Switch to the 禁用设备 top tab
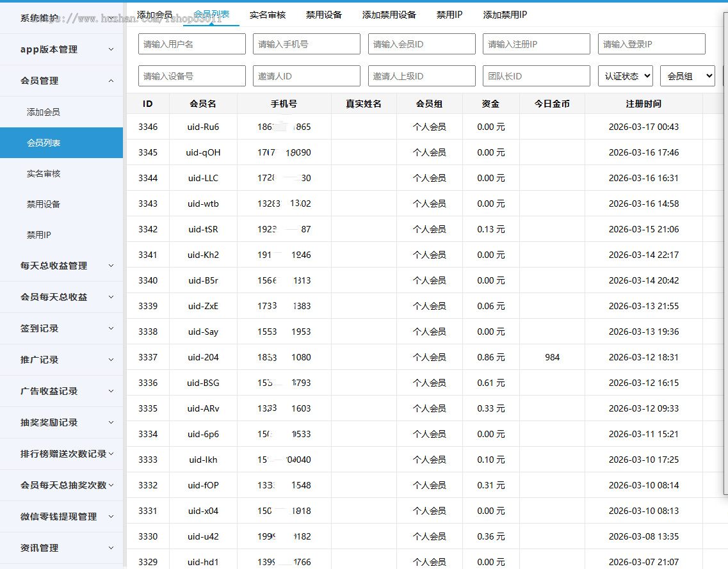This screenshot has height=569, width=728. coord(323,15)
